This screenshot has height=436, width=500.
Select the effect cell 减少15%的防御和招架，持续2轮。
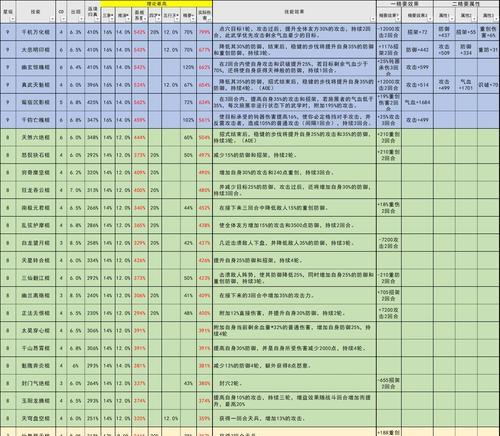(x=294, y=155)
